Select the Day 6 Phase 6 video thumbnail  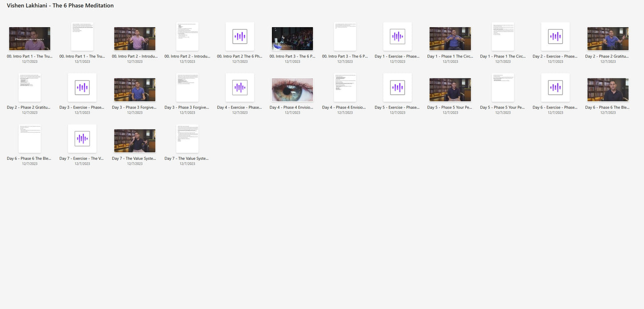(x=608, y=90)
